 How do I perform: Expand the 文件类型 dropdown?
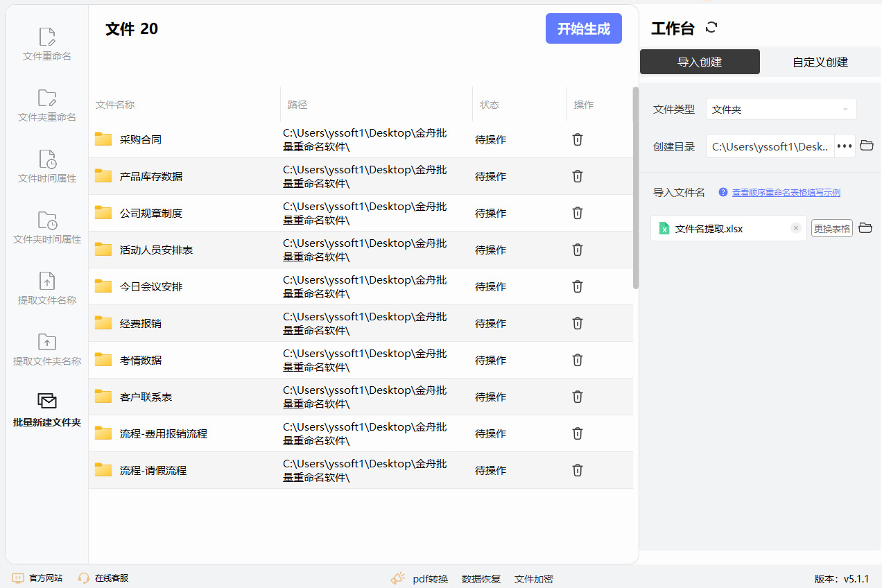coord(781,110)
